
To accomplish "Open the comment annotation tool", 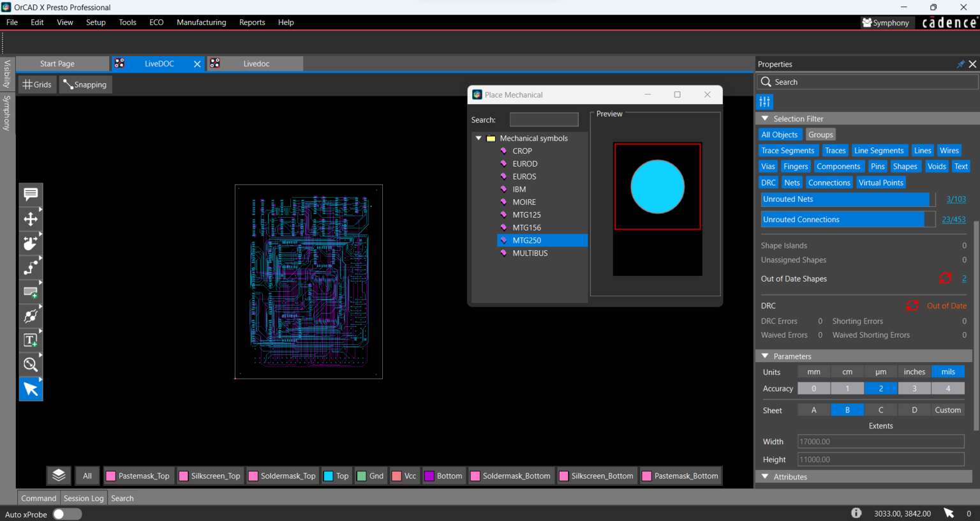I will point(31,194).
